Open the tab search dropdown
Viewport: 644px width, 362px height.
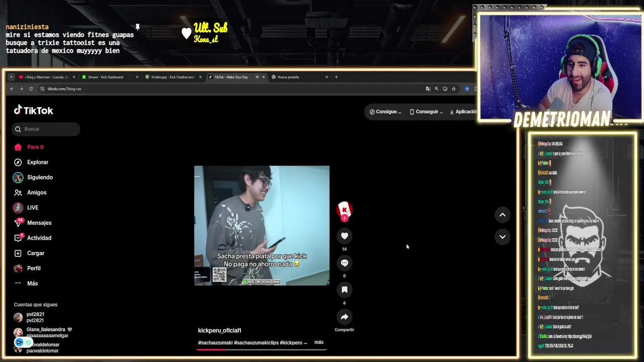pos(11,77)
